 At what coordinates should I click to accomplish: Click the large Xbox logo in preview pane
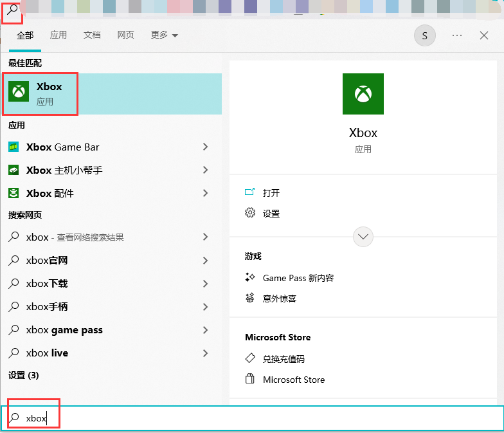click(x=363, y=94)
